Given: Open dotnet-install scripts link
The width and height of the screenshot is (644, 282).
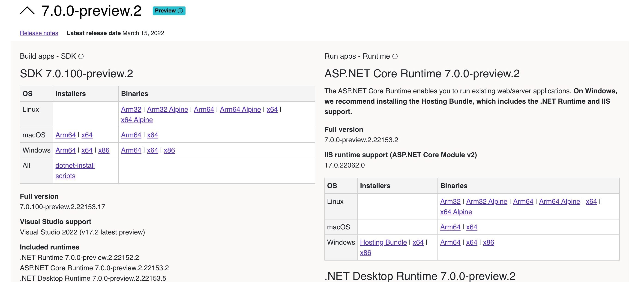Looking at the screenshot, I should [x=75, y=165].
